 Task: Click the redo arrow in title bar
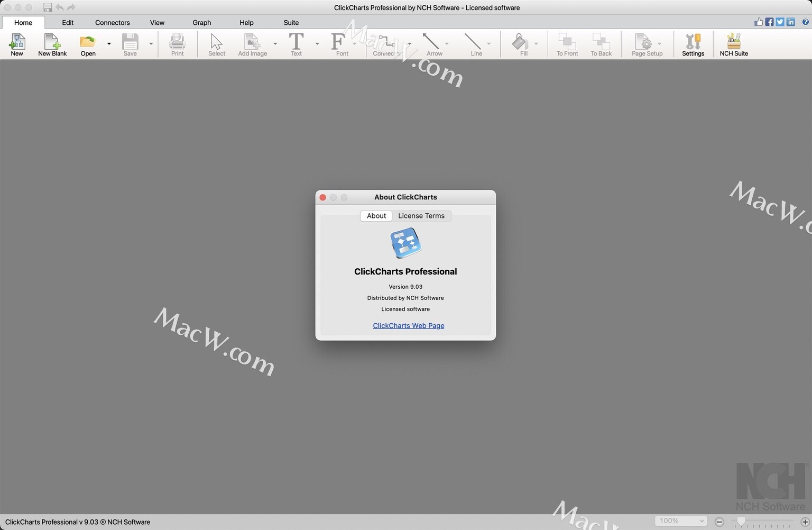tap(71, 7)
